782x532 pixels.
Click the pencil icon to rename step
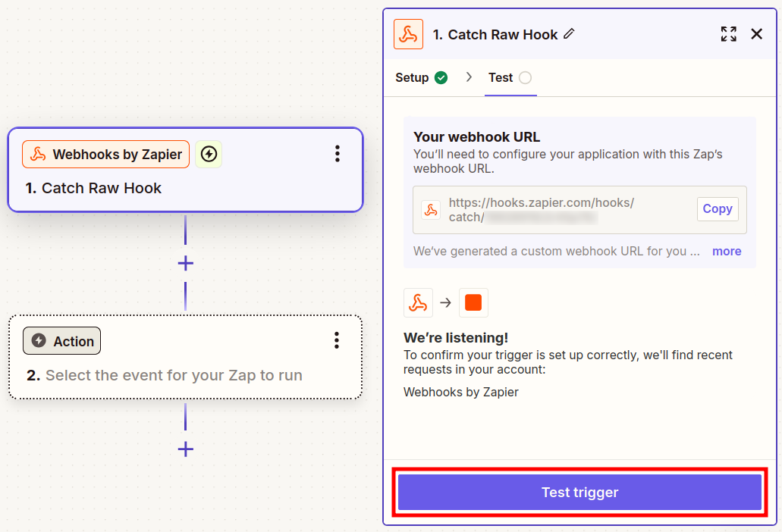coord(570,34)
